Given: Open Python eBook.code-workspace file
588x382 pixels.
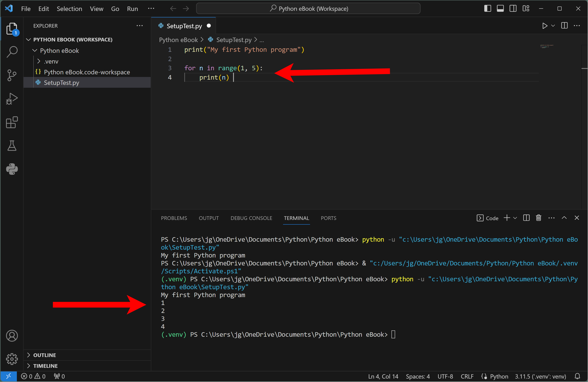Looking at the screenshot, I should pyautogui.click(x=87, y=72).
